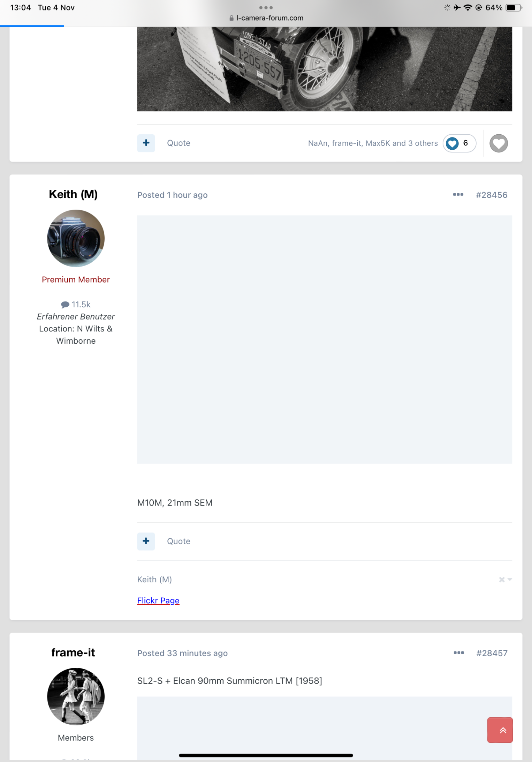
Task: Open permalink #28457
Action: coord(492,653)
